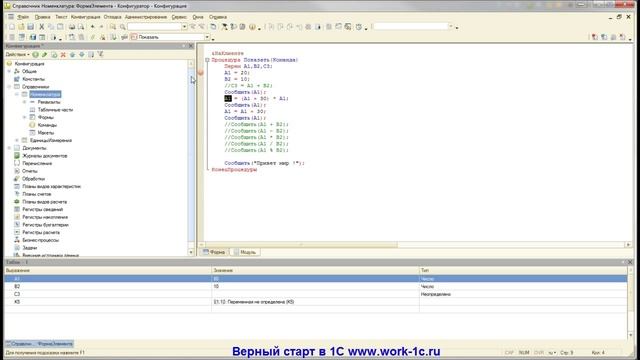Click the first icon in top-right toolbar group
This screenshot has height=360, width=640.
click(595, 37)
